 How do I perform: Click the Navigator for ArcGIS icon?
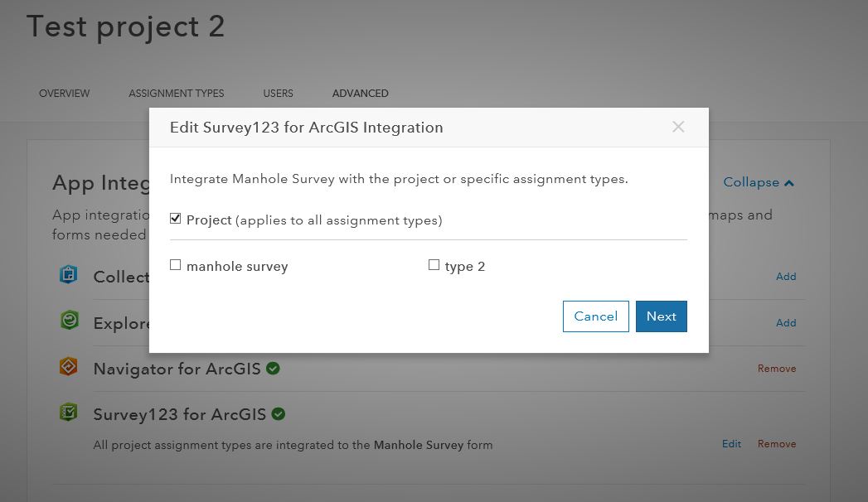tap(68, 366)
